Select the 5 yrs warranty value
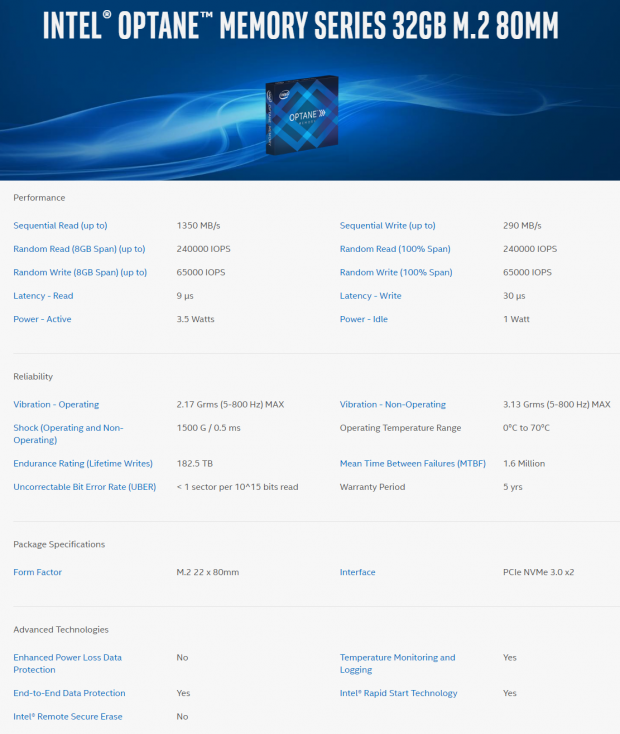This screenshot has height=734, width=620. [513, 487]
